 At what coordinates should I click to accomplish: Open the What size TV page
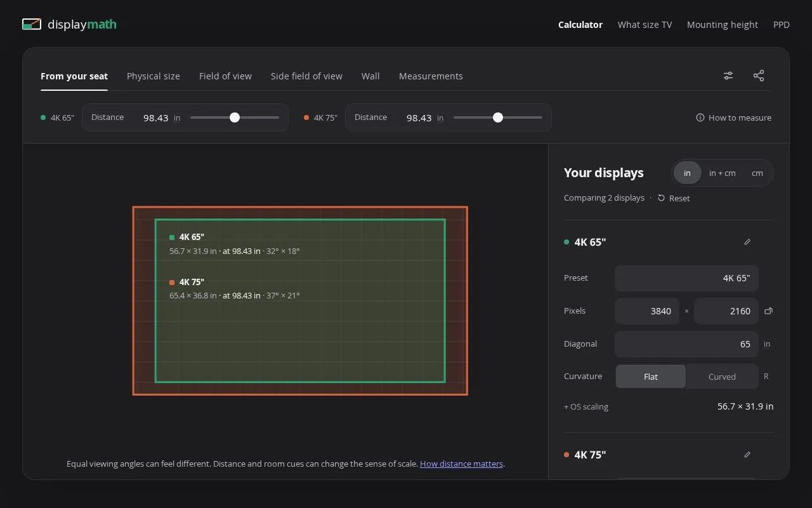(645, 25)
